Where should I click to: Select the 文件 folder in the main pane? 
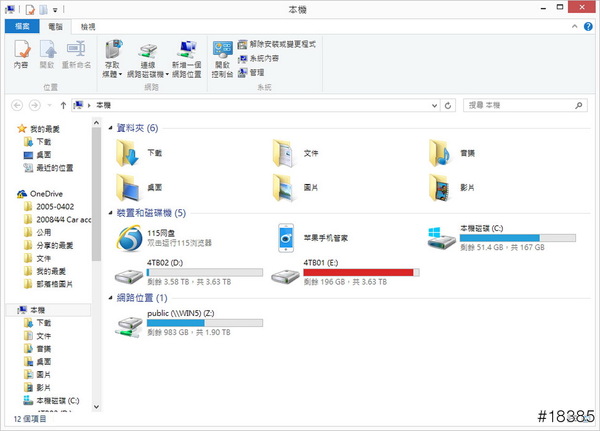point(296,153)
